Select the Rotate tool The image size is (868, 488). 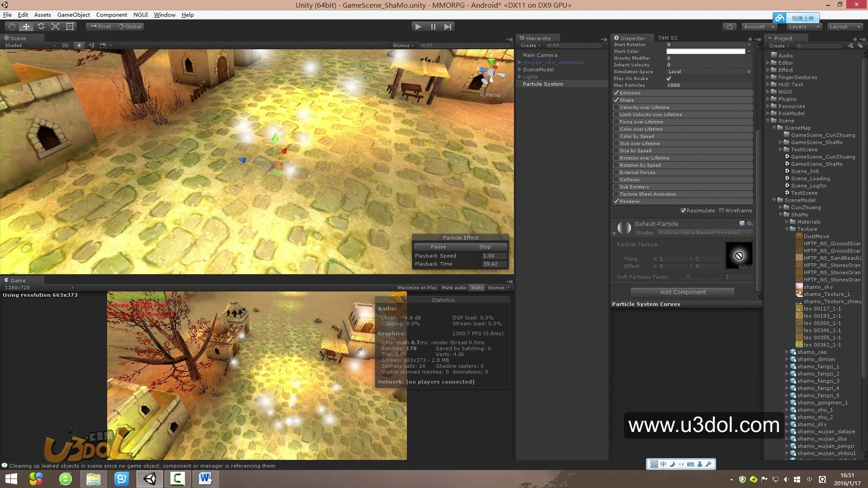point(41,27)
